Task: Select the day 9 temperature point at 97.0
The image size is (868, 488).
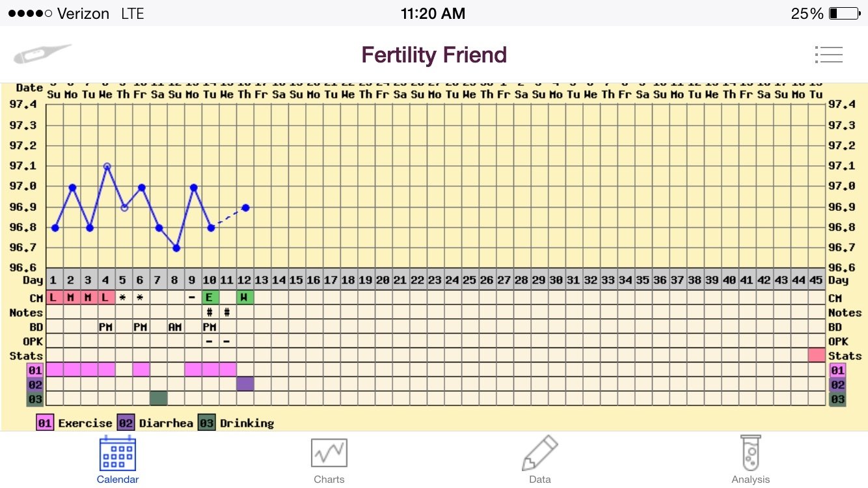Action: pyautogui.click(x=193, y=187)
